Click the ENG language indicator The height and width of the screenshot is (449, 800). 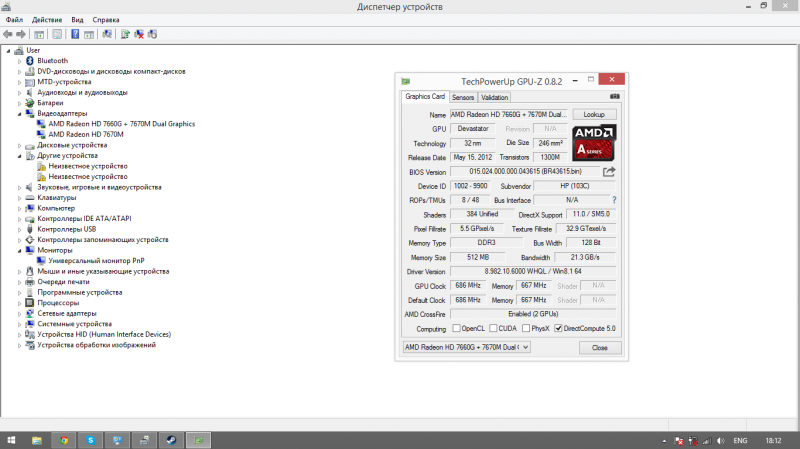[740, 441]
